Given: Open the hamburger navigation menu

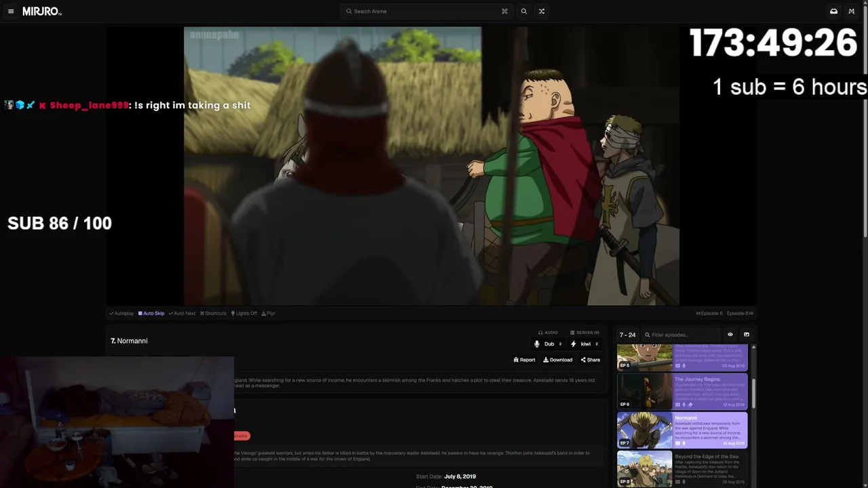Looking at the screenshot, I should [11, 12].
